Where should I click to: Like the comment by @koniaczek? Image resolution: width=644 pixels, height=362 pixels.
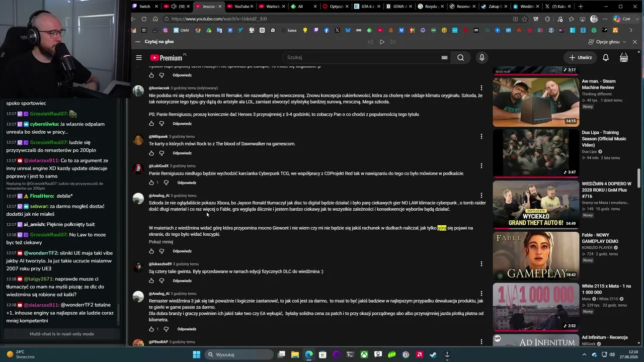[x=151, y=124]
